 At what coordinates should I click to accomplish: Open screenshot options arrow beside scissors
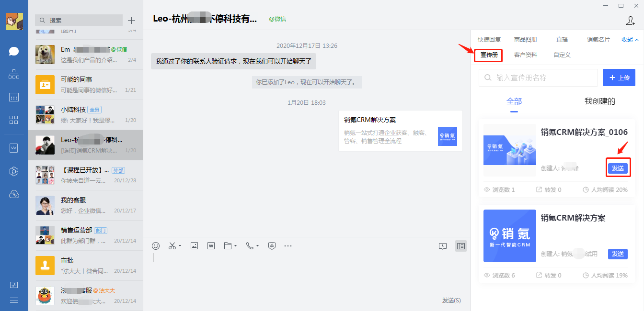pos(180,246)
